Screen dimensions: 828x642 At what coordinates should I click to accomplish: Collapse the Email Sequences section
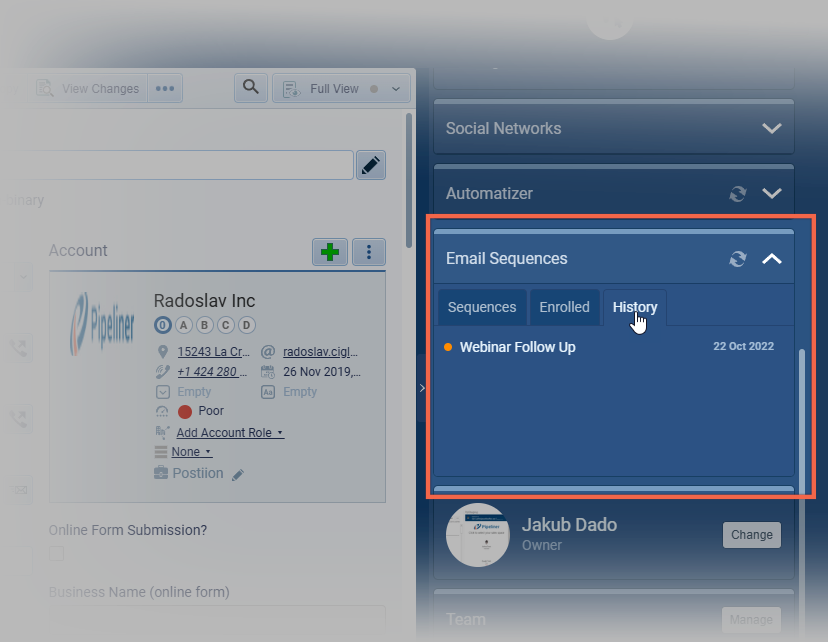point(771,259)
